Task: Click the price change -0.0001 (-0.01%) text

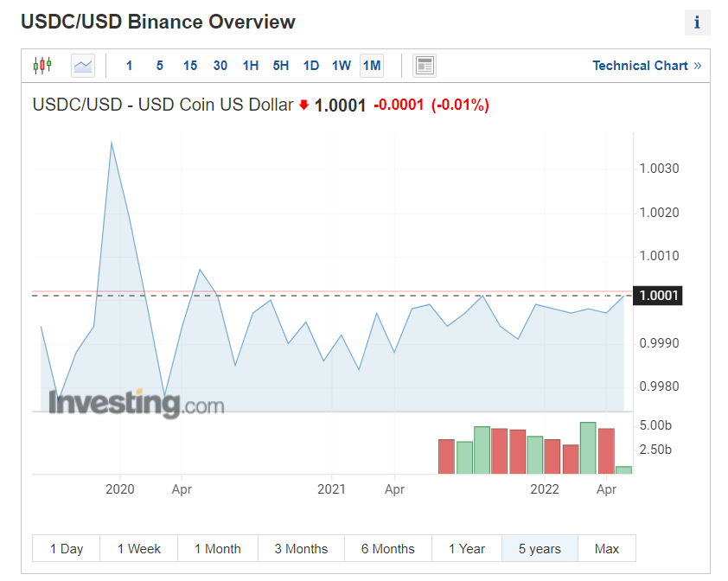Action: click(x=431, y=105)
